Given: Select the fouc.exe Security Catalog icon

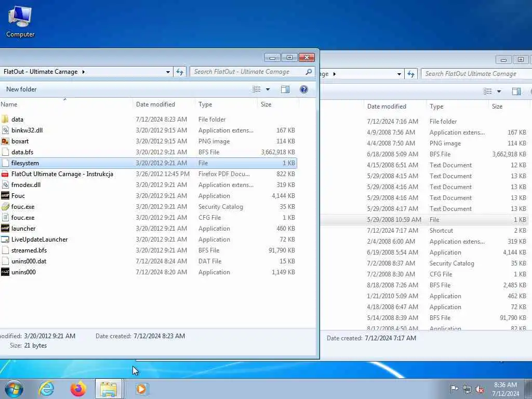Looking at the screenshot, I should (x=5, y=207).
